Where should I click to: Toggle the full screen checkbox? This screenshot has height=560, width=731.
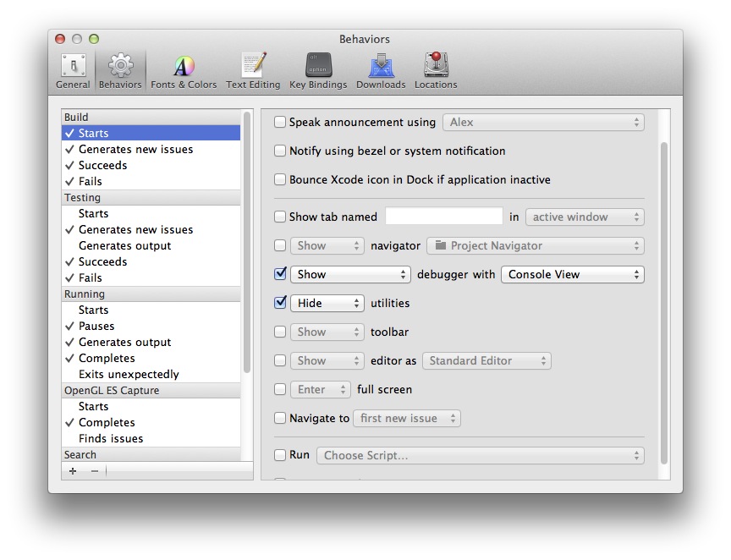(x=280, y=389)
